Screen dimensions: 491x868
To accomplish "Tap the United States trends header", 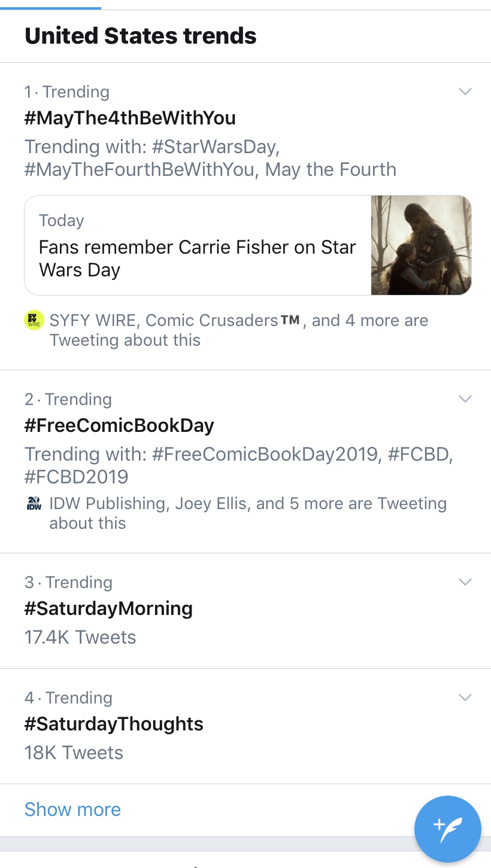I will pyautogui.click(x=141, y=36).
